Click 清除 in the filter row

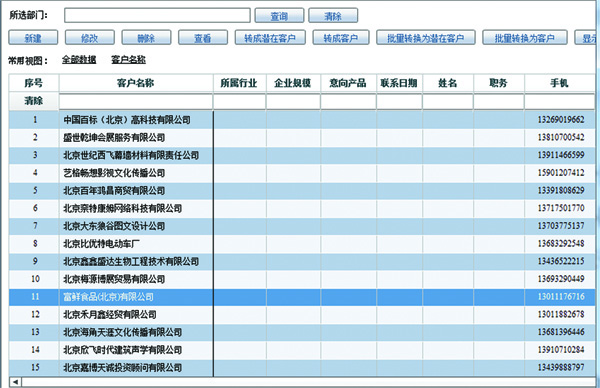click(34, 101)
